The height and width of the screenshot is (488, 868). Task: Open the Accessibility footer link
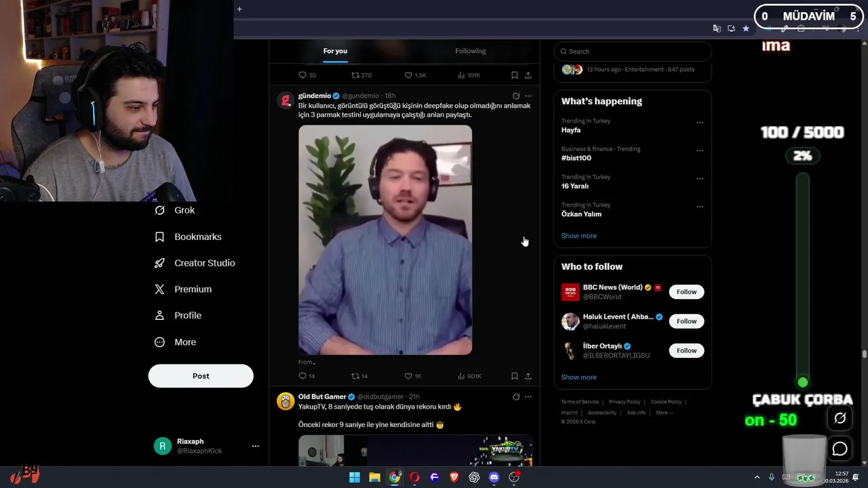click(602, 413)
